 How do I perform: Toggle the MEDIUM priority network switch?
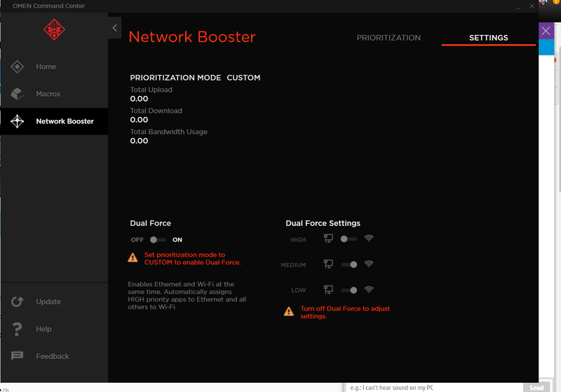point(349,264)
